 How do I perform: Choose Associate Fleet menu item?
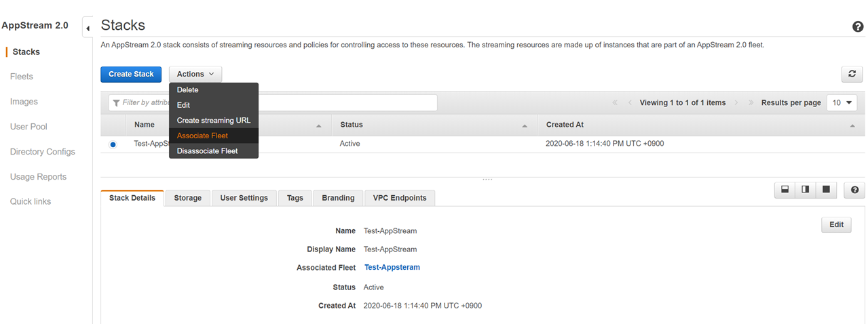point(214,136)
